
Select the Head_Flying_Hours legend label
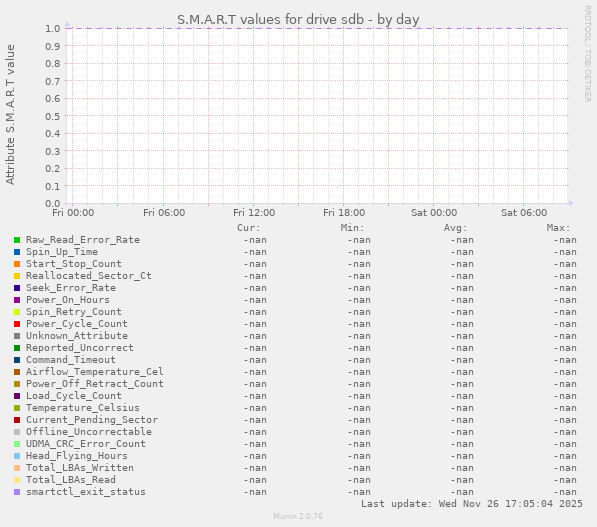[77, 456]
